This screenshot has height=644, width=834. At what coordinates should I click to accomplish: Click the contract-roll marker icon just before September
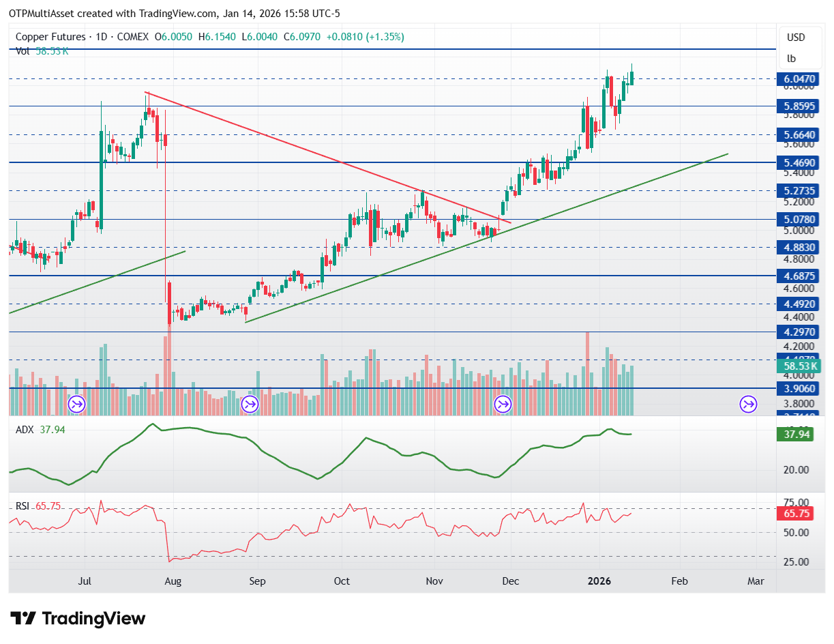click(250, 405)
